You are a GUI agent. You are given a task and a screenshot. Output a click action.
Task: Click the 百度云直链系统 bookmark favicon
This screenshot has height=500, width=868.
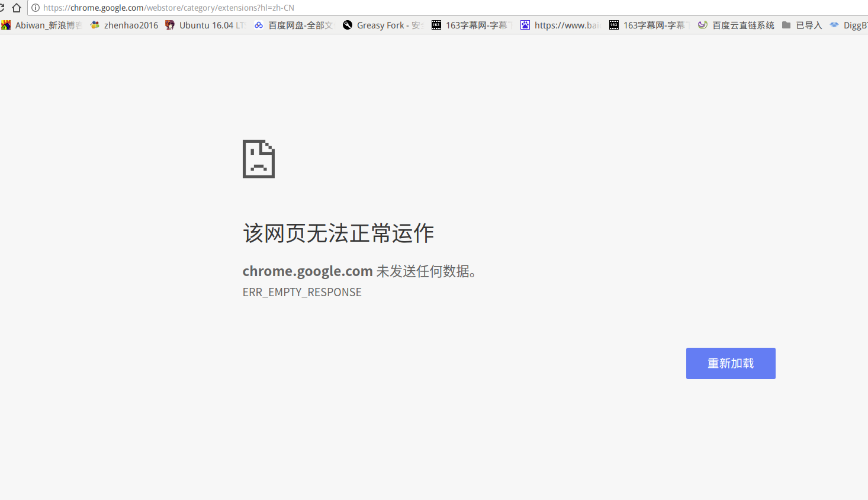pyautogui.click(x=703, y=25)
